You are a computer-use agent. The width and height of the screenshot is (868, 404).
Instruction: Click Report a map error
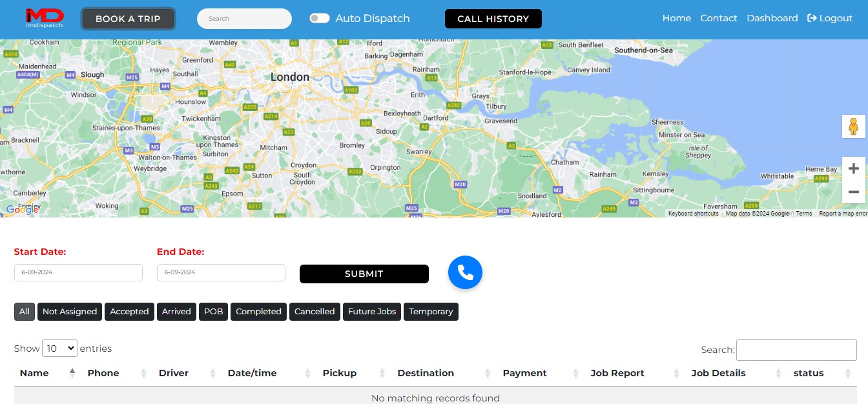pyautogui.click(x=843, y=214)
